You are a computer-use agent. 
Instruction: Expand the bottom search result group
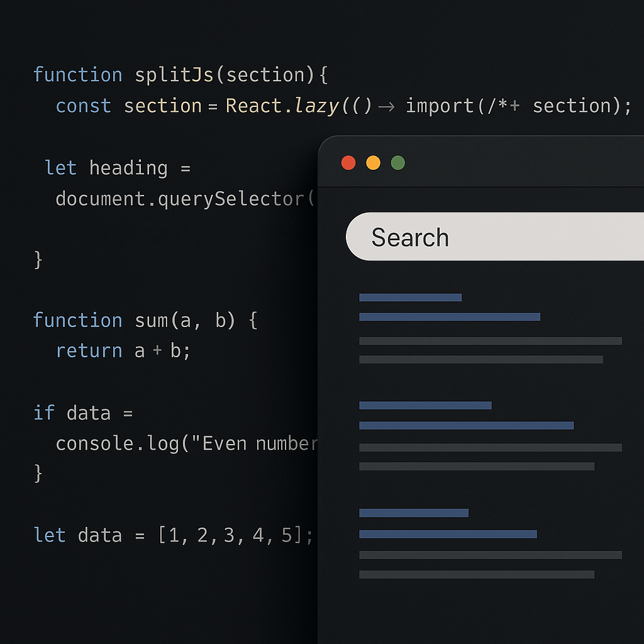(448, 534)
